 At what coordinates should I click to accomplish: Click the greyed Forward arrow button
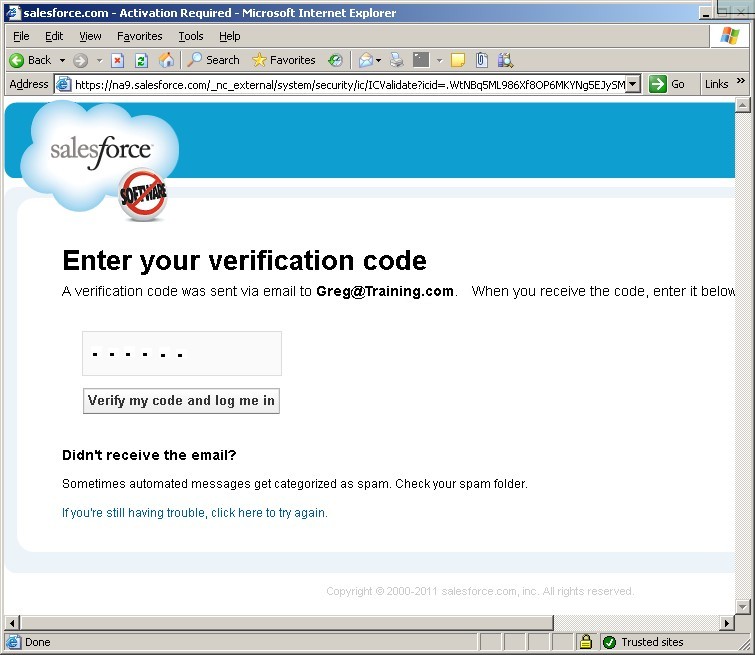[80, 60]
